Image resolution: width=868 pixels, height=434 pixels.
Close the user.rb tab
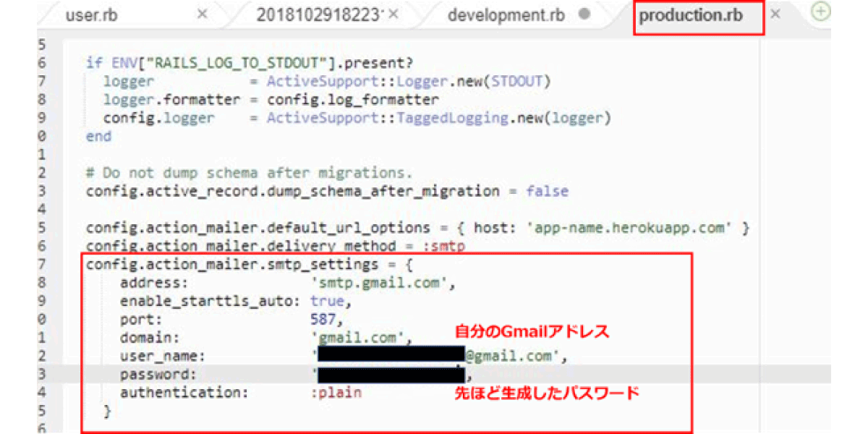click(x=203, y=14)
